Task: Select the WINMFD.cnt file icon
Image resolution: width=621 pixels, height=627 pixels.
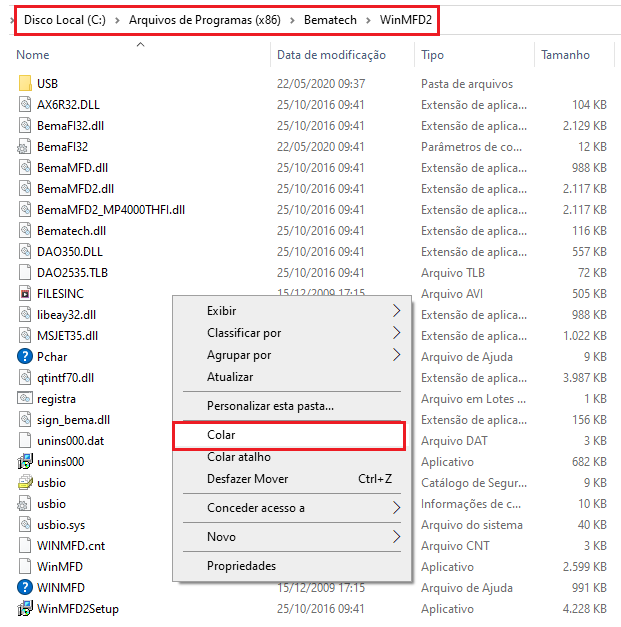Action: click(25, 545)
